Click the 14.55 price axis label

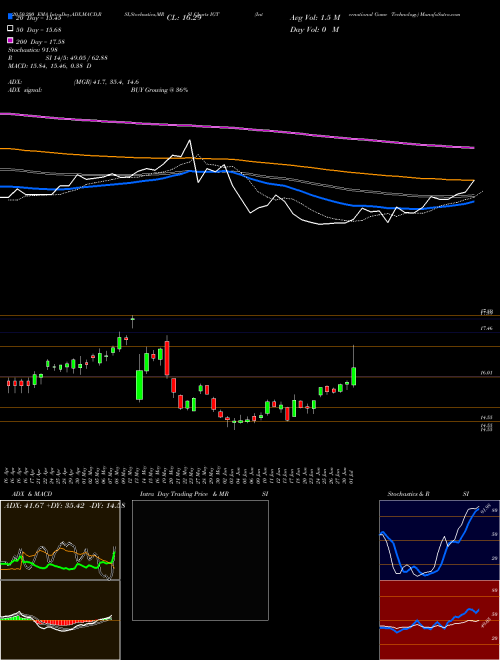point(486,417)
